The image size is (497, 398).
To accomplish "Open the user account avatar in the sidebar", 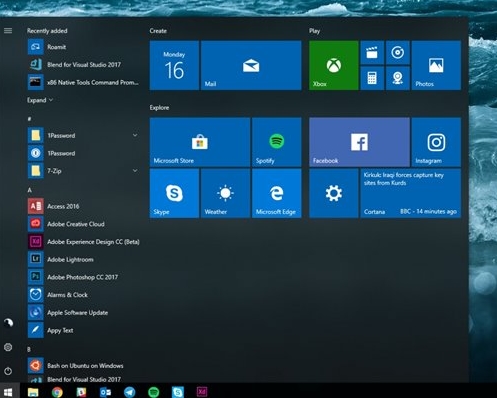I will [8, 322].
